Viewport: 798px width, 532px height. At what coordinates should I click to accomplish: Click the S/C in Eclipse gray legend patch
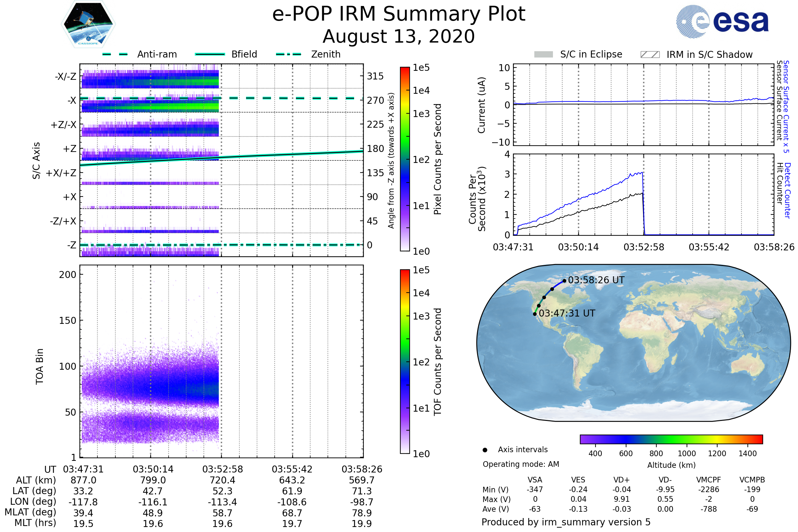544,55
